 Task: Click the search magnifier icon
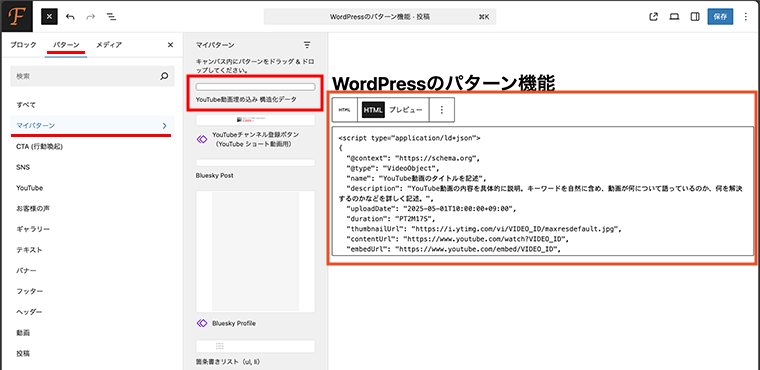pos(164,76)
